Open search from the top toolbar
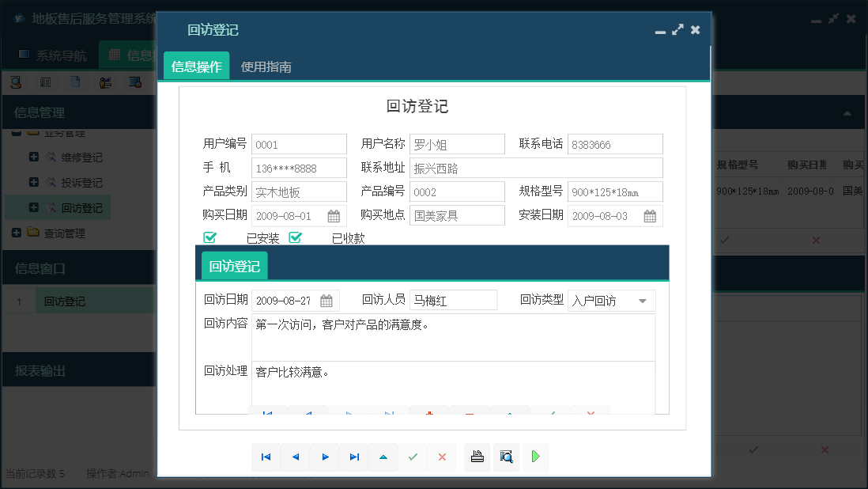 click(16, 81)
